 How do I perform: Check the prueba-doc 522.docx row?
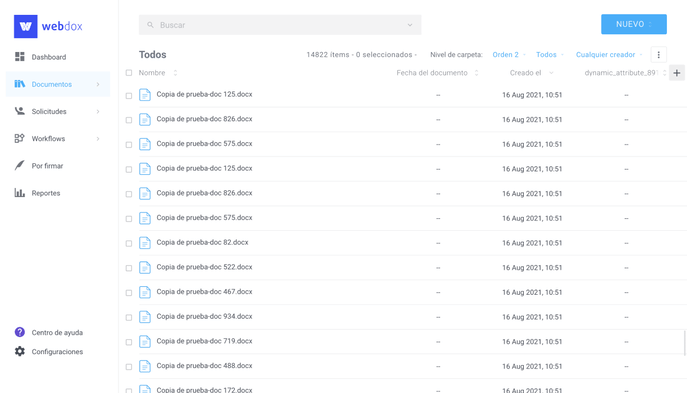(129, 268)
